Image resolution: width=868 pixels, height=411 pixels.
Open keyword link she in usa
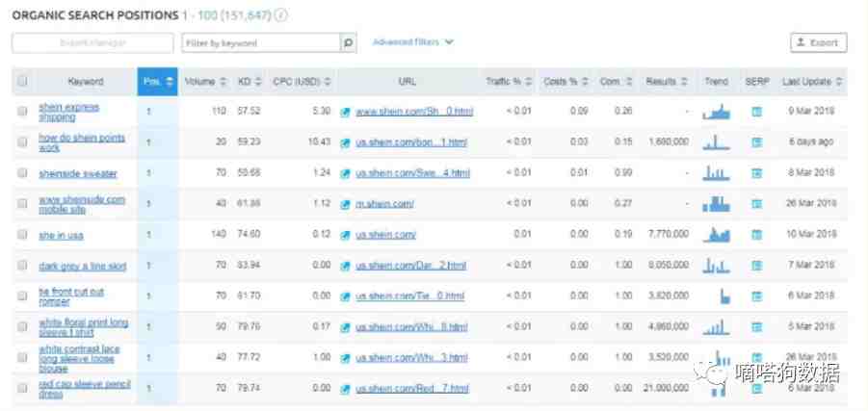coord(61,235)
